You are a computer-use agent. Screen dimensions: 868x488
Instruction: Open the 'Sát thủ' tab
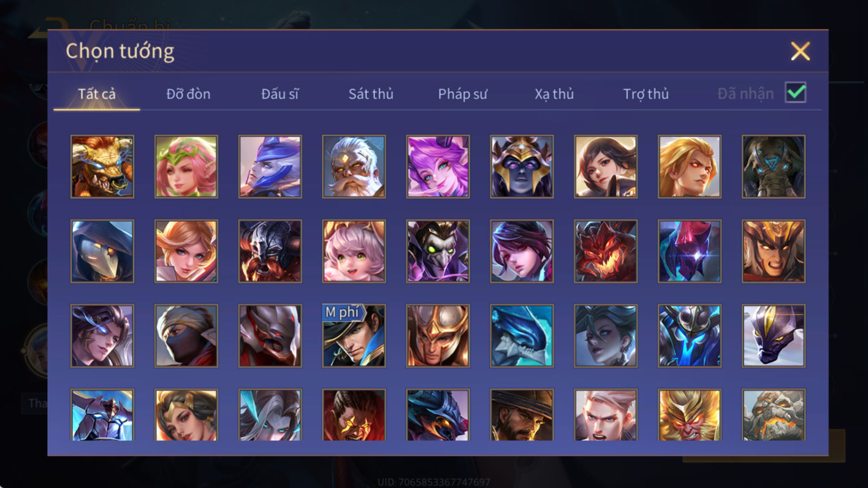371,94
